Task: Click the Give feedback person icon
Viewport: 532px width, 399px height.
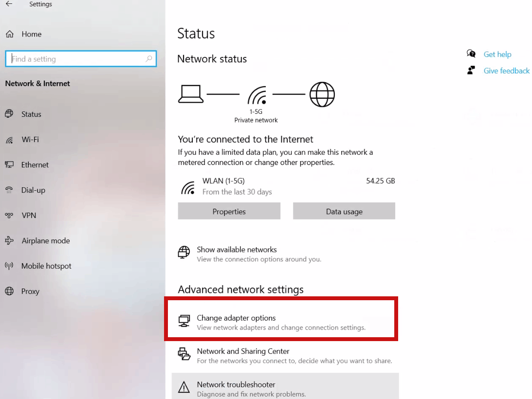Action: pyautogui.click(x=471, y=70)
